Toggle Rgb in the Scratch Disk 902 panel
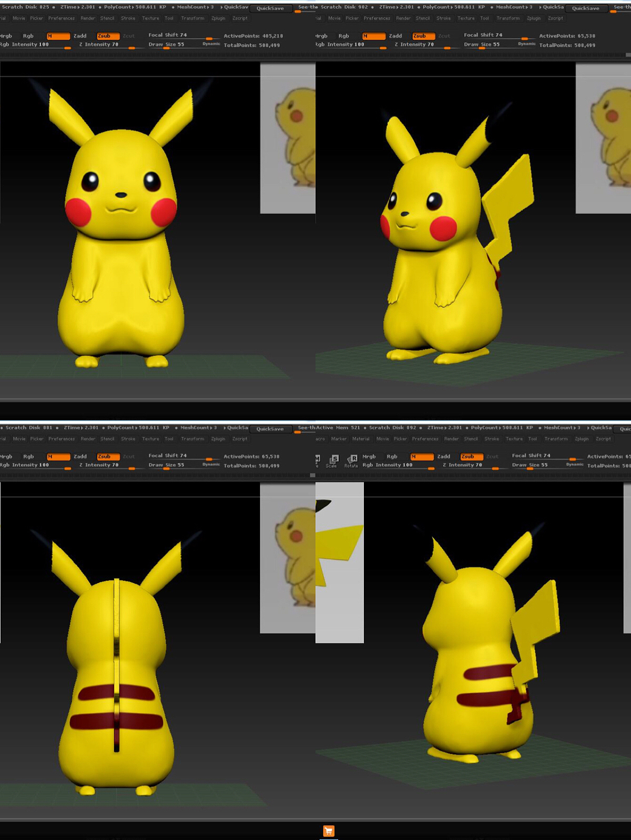 click(343, 36)
